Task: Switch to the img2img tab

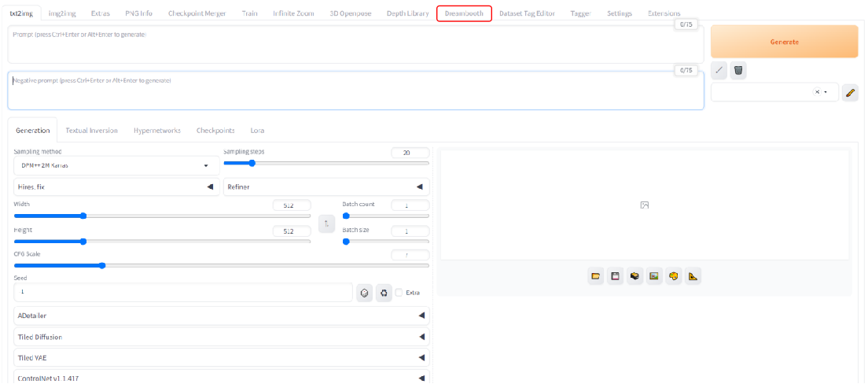Action: pyautogui.click(x=61, y=13)
